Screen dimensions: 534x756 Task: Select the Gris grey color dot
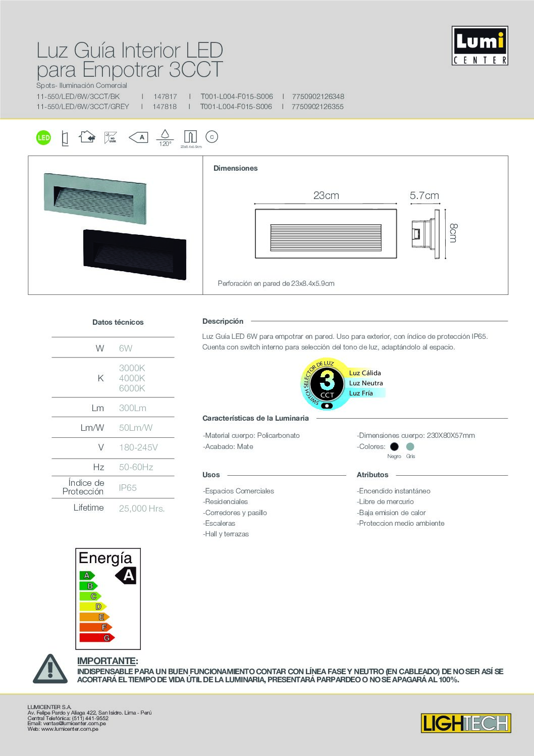[x=410, y=446]
